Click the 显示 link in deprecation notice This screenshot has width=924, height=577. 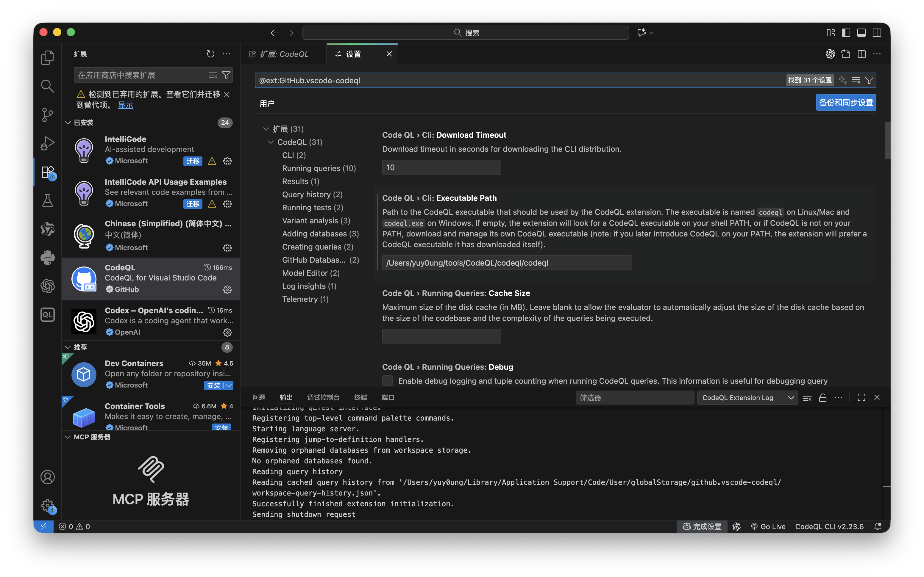[125, 105]
